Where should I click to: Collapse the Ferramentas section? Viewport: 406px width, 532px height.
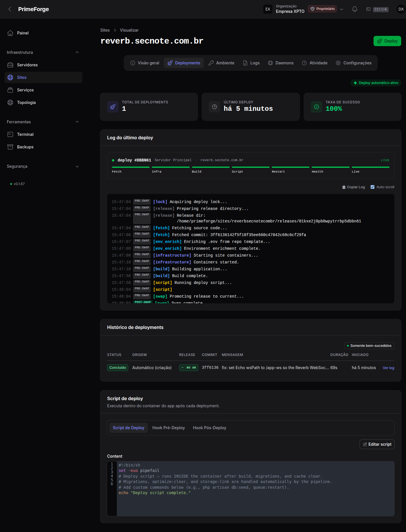(x=77, y=122)
